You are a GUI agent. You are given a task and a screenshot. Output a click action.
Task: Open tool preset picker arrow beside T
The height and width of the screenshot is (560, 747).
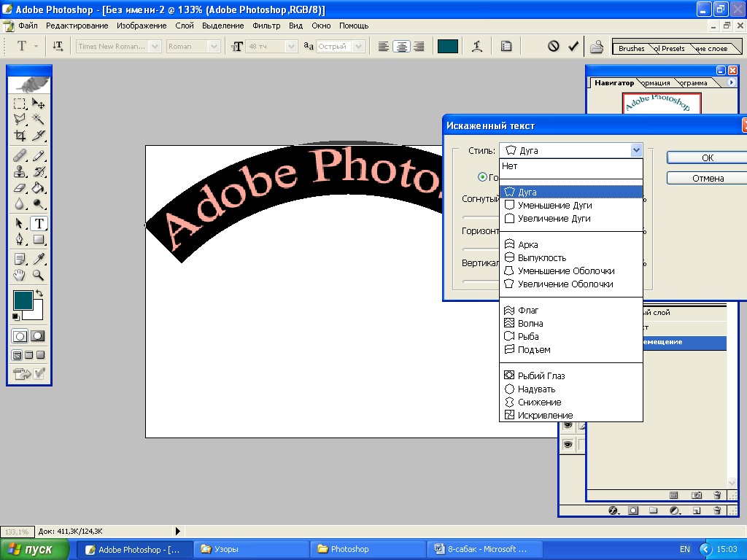click(x=36, y=46)
